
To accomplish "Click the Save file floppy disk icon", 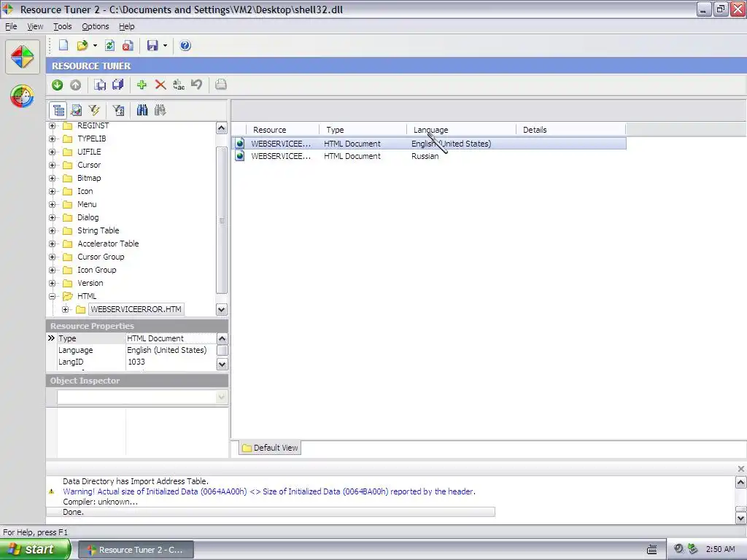I will (152, 46).
